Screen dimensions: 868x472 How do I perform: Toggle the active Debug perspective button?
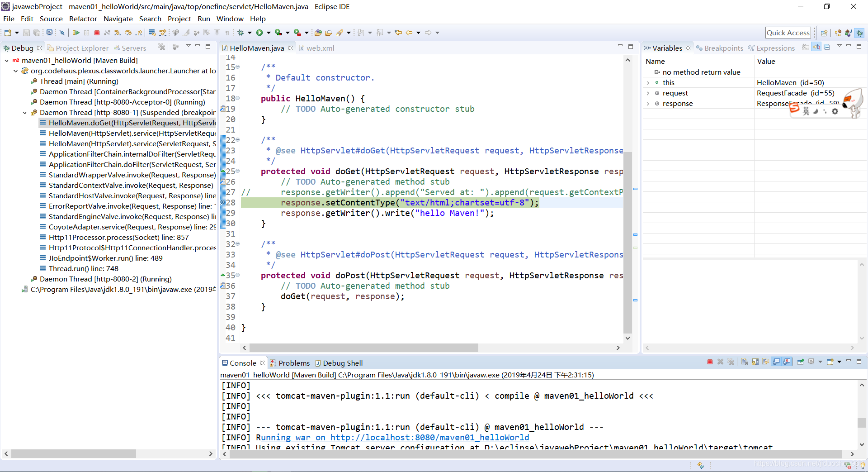click(859, 33)
